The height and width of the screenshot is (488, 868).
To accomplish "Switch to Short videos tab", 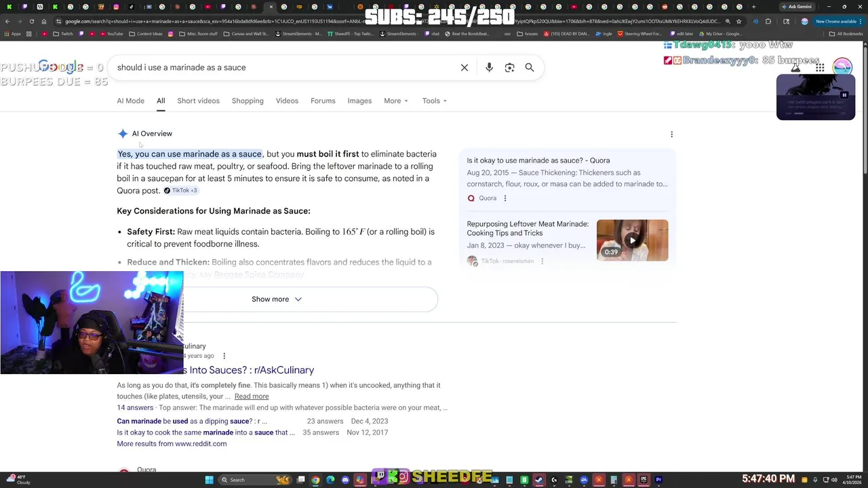I will click(198, 101).
